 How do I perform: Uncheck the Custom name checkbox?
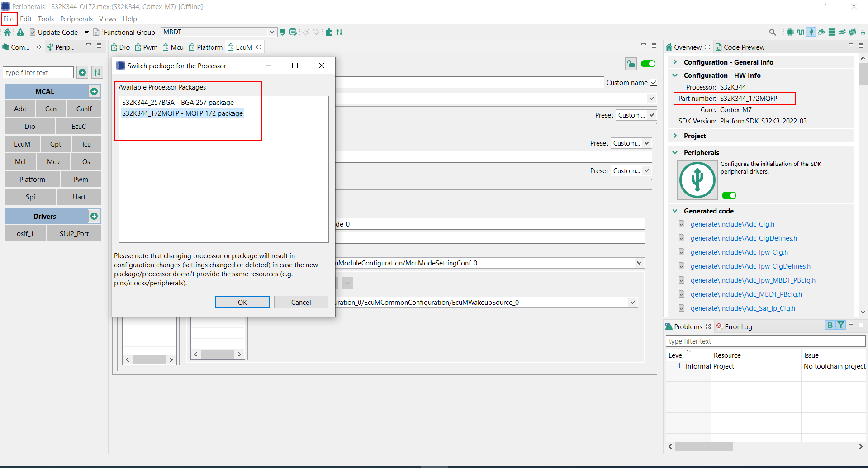654,82
